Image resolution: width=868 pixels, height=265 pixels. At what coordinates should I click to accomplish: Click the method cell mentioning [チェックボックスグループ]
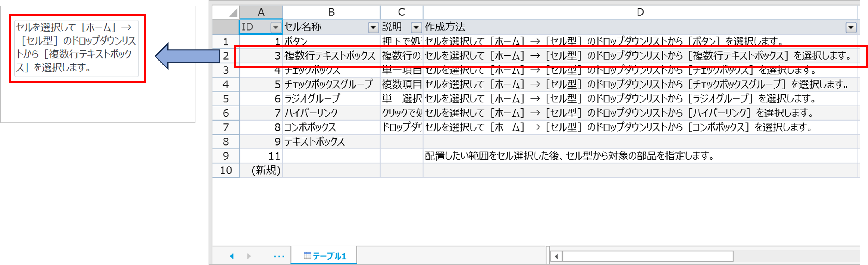tap(640, 84)
